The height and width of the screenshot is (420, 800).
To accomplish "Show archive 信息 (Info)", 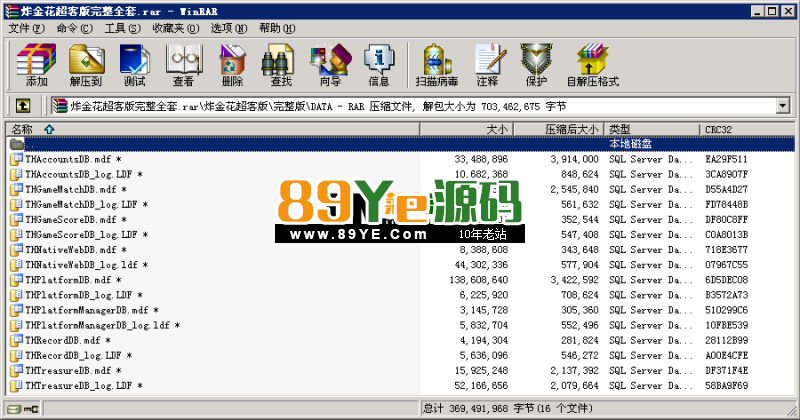I will pos(379,64).
